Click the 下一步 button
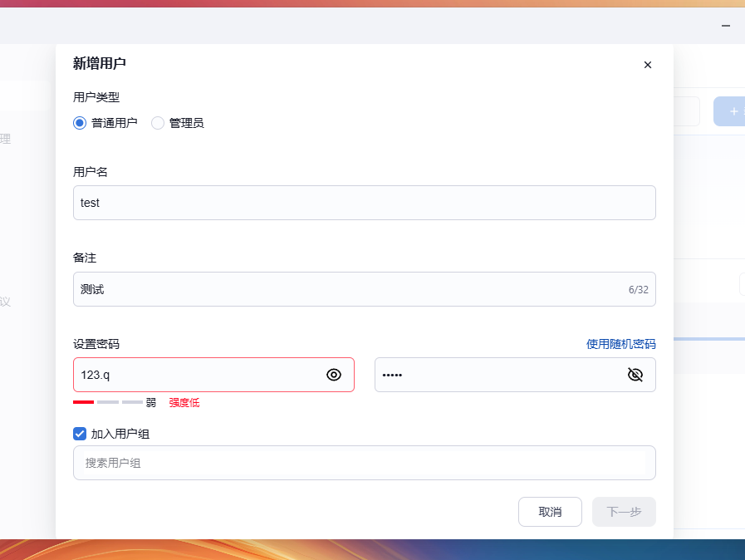 tap(624, 512)
